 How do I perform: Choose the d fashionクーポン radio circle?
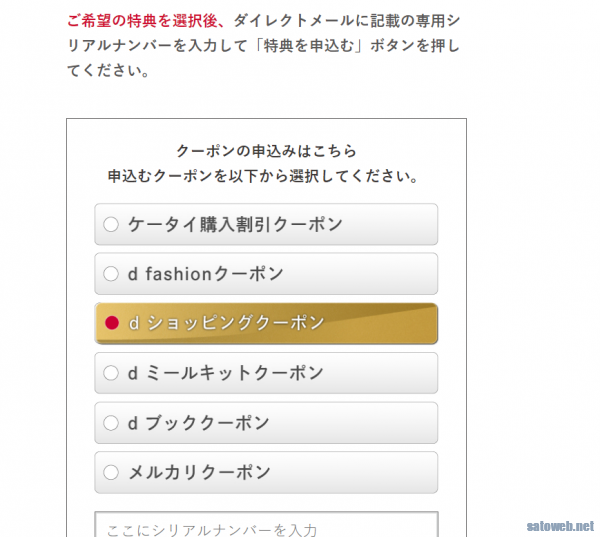(111, 274)
